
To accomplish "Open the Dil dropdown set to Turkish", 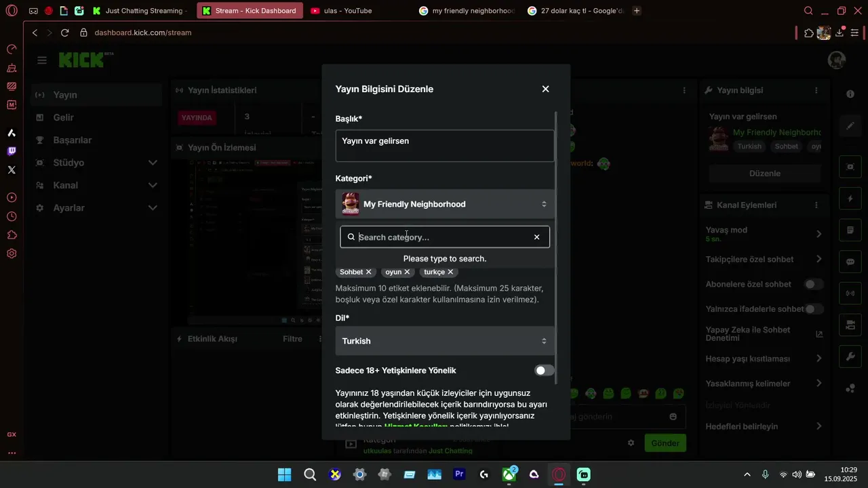I will tap(445, 341).
